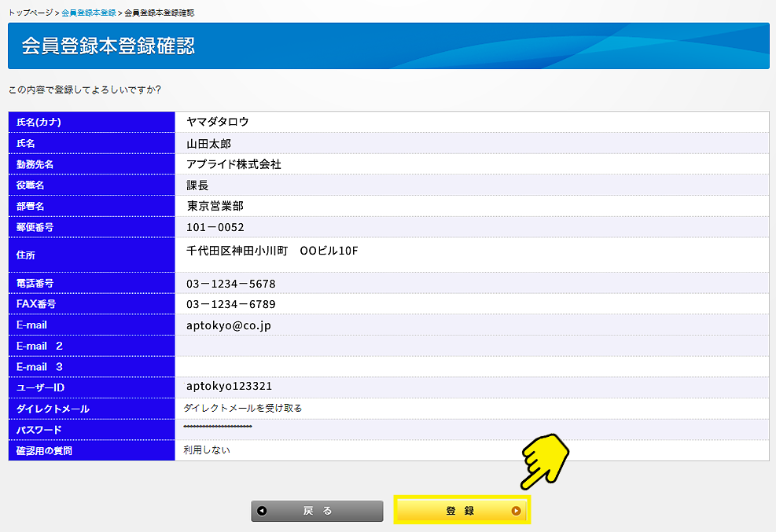This screenshot has height=532, width=776.
Task: Click the orange arrow icon on 登録 button
Action: 516,511
